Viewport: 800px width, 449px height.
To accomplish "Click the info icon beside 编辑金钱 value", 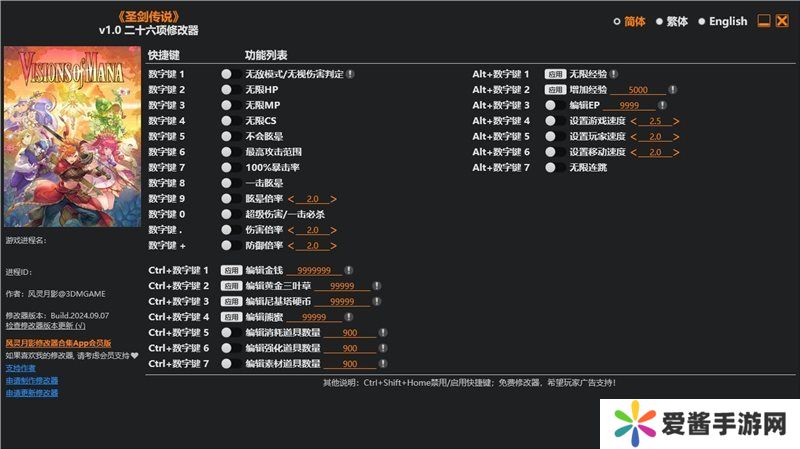I will coord(350,270).
